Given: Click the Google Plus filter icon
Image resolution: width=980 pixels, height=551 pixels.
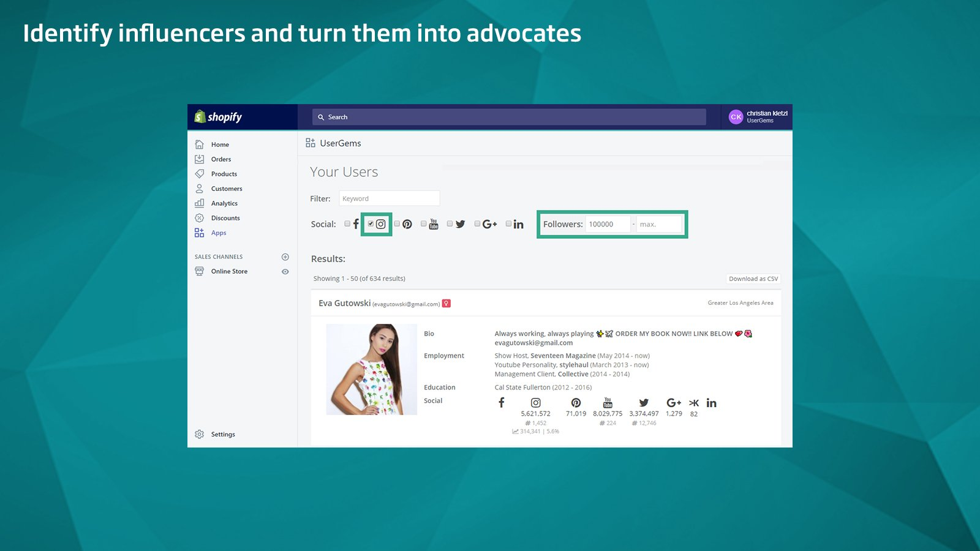Looking at the screenshot, I should [x=490, y=224].
